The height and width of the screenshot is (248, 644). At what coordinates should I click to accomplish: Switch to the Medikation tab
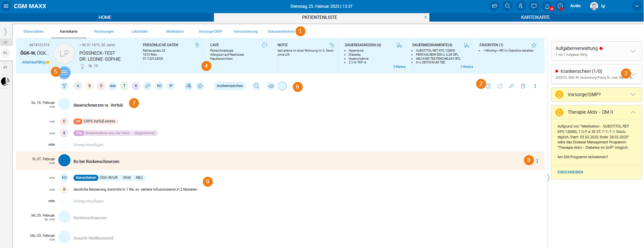pos(175,31)
